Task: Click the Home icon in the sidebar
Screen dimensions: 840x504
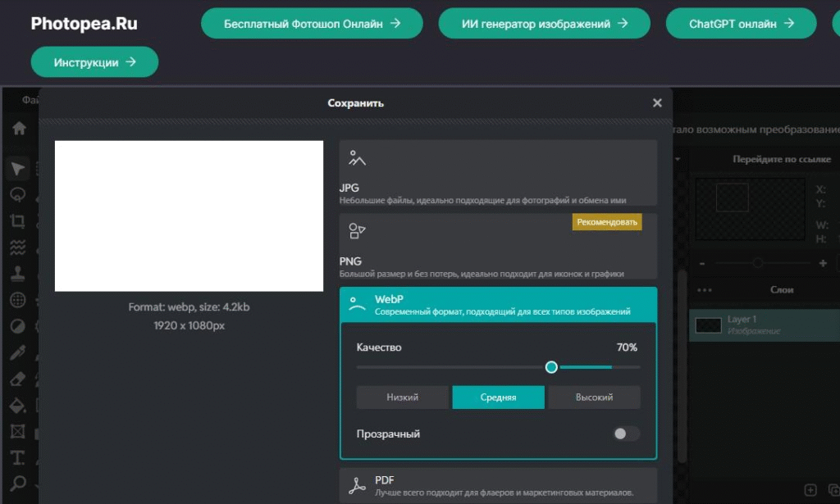Action: point(18,129)
